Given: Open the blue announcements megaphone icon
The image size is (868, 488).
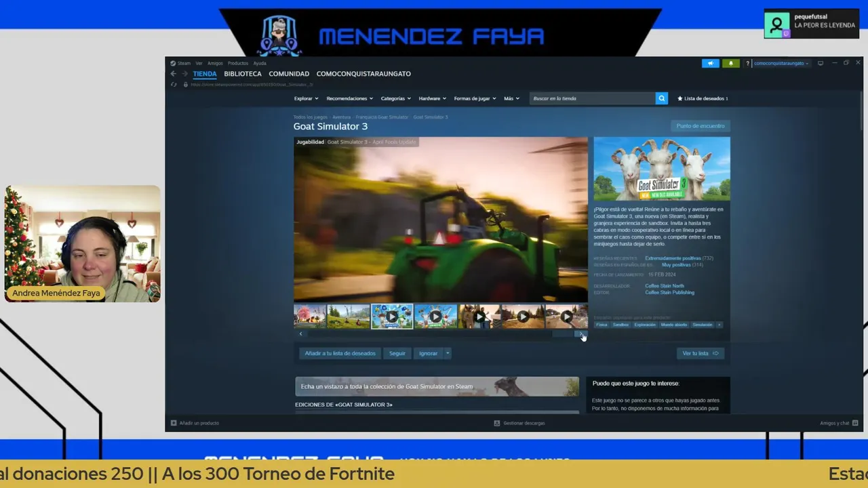Looking at the screenshot, I should (x=710, y=63).
